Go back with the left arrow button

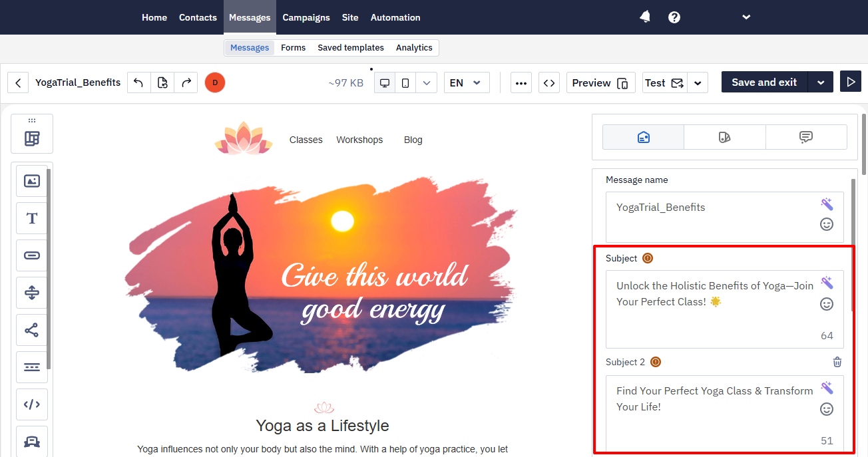pos(18,82)
